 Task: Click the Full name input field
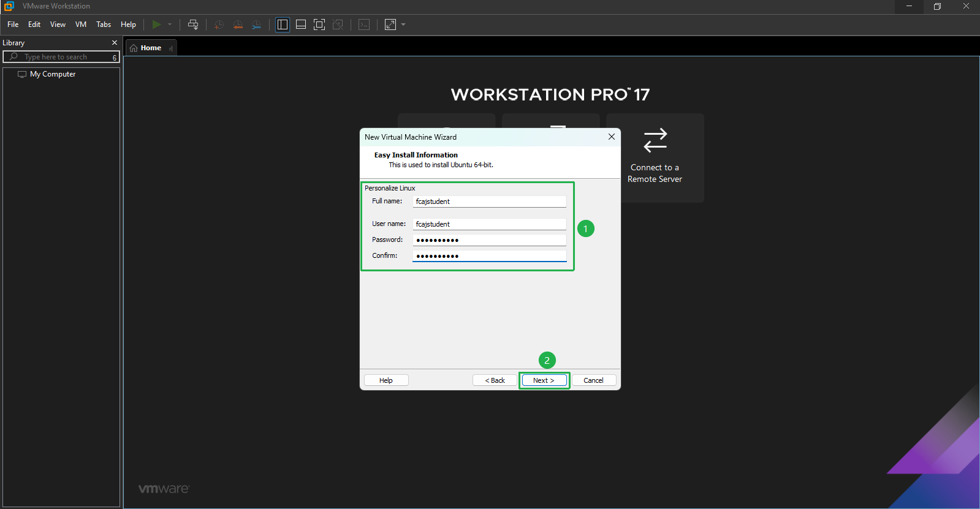point(489,202)
